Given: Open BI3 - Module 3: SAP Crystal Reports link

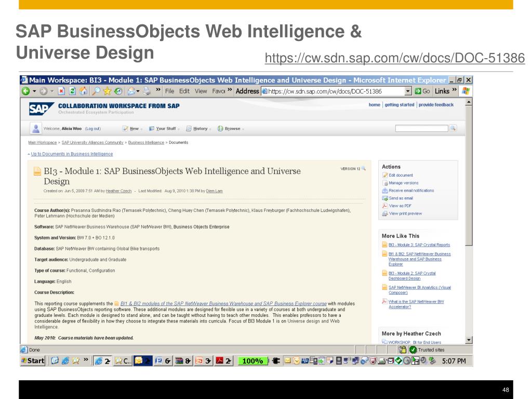Looking at the screenshot, I should coord(419,245).
